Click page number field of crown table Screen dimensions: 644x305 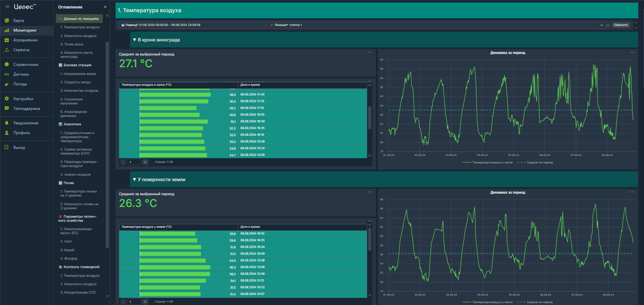pyautogui.click(x=134, y=162)
